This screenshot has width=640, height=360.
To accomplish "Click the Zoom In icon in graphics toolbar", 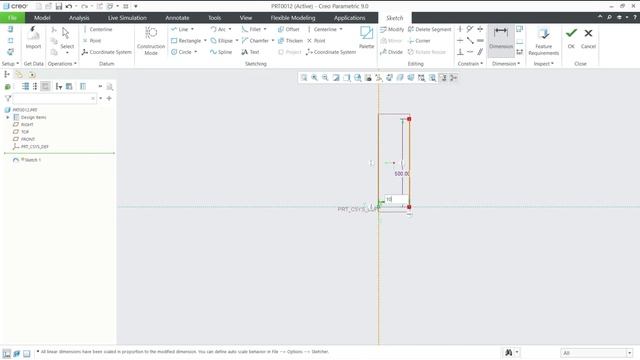I will 315,78.
